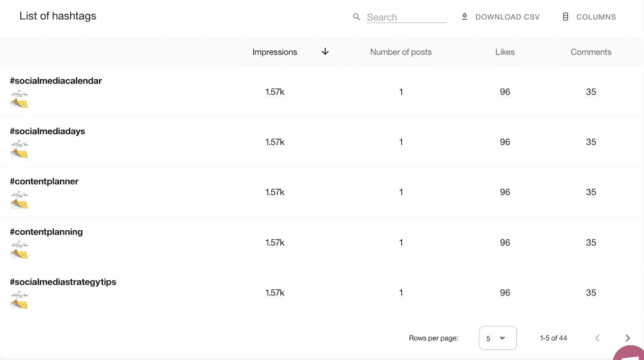Image resolution: width=644 pixels, height=360 pixels.
Task: Click the download arrow icon
Action: pyautogui.click(x=465, y=17)
